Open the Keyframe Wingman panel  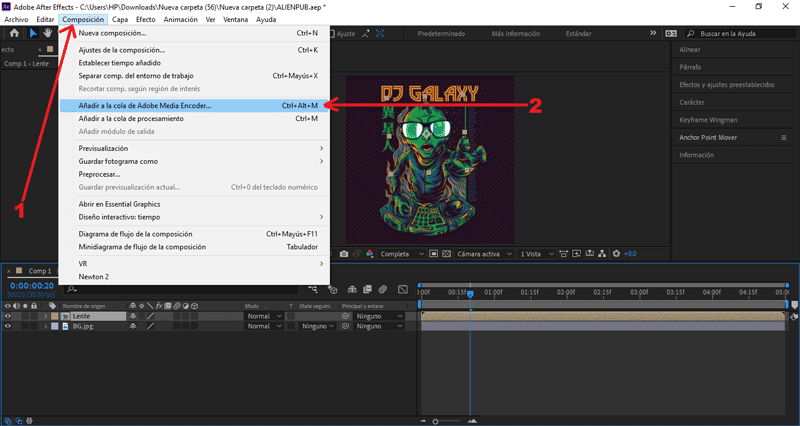(x=708, y=120)
